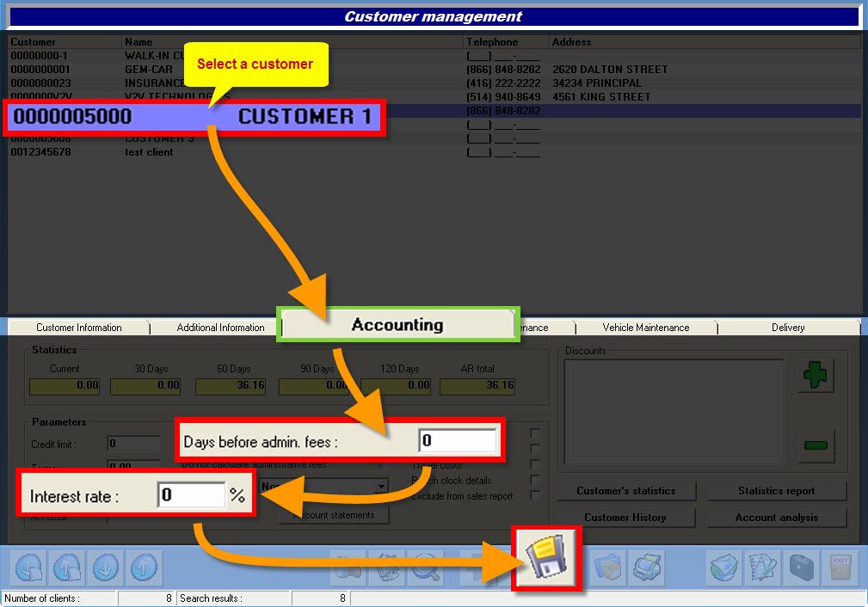Viewport: 868px width, 607px height.
Task: Click the Search results status value
Action: [320, 598]
